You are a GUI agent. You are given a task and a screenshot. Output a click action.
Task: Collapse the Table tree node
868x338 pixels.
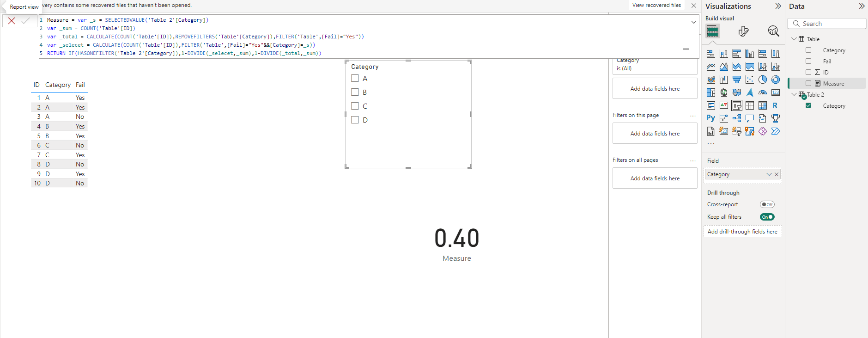[x=794, y=39]
